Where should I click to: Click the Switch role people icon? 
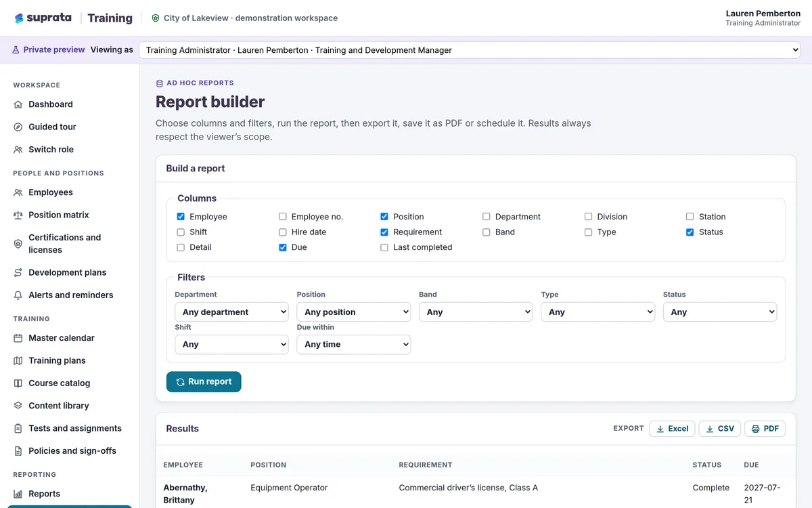[18, 150]
